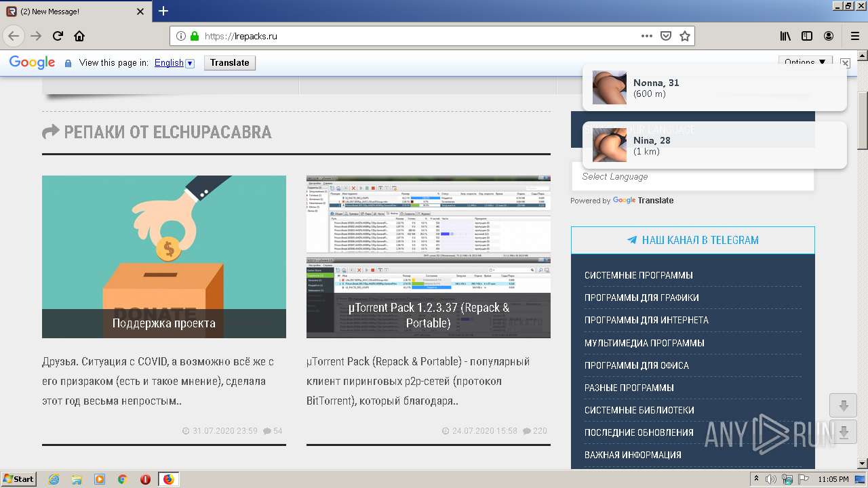Open the Firefox hamburger menu
868x488 pixels.
click(x=854, y=36)
